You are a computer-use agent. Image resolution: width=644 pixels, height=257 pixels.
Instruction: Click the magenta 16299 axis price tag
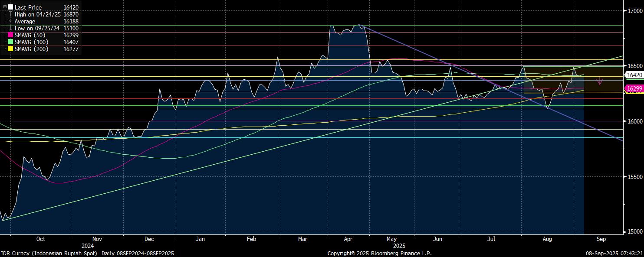pyautogui.click(x=634, y=88)
